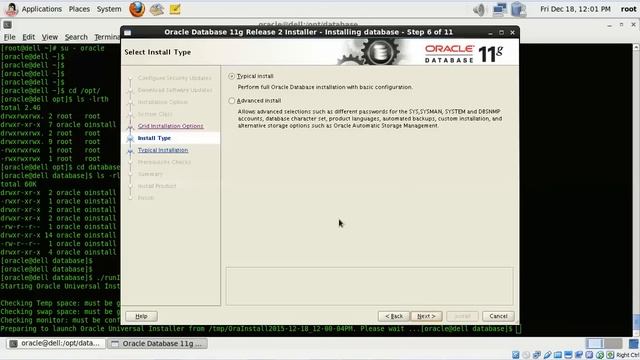Maximize the terminal window
This screenshot has height=360, width=640.
[621, 25]
